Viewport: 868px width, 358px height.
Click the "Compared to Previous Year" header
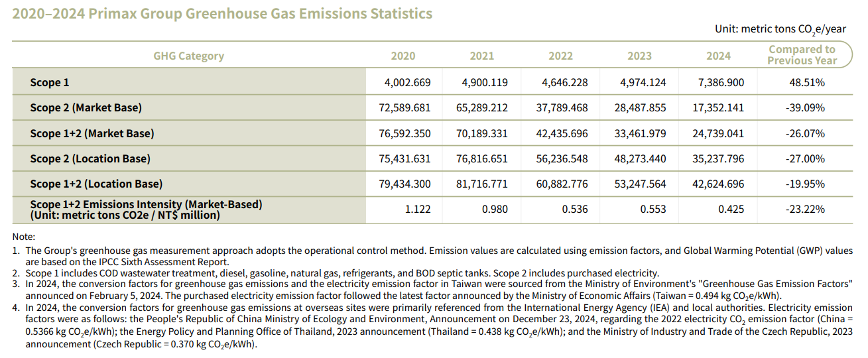802,55
